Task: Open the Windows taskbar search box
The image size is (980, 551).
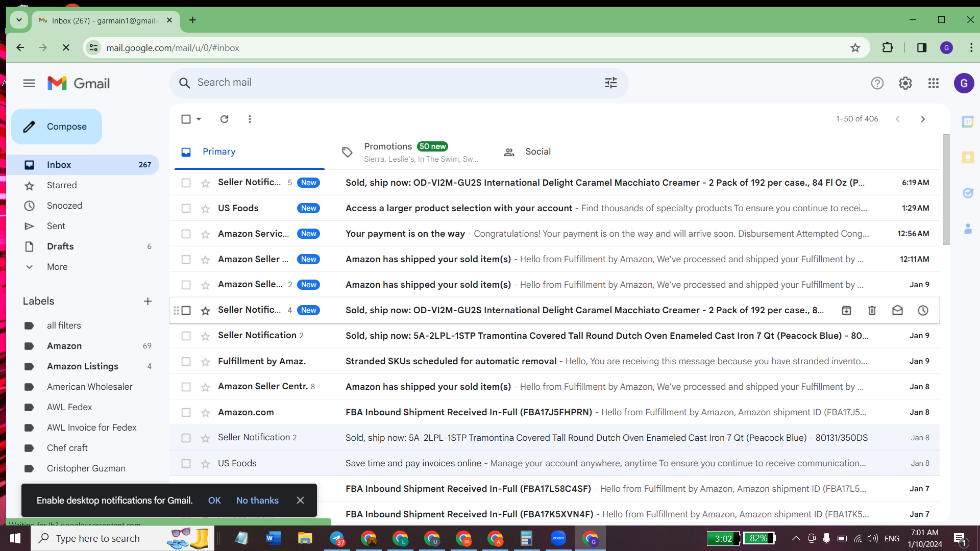Action: (x=122, y=538)
